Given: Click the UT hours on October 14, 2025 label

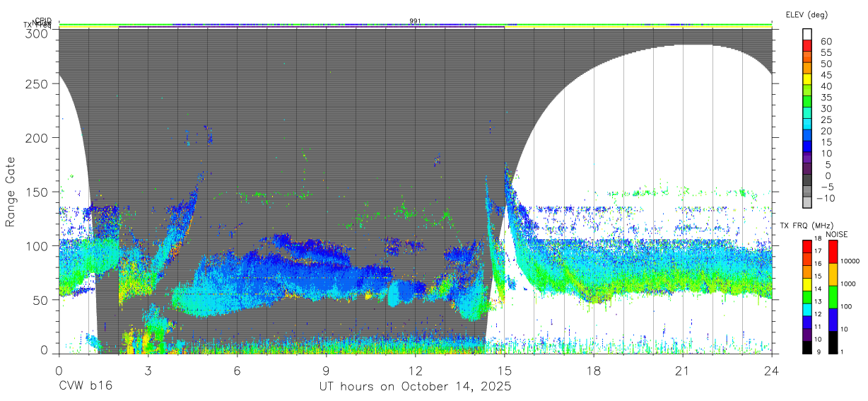Looking at the screenshot, I should coord(415,387).
